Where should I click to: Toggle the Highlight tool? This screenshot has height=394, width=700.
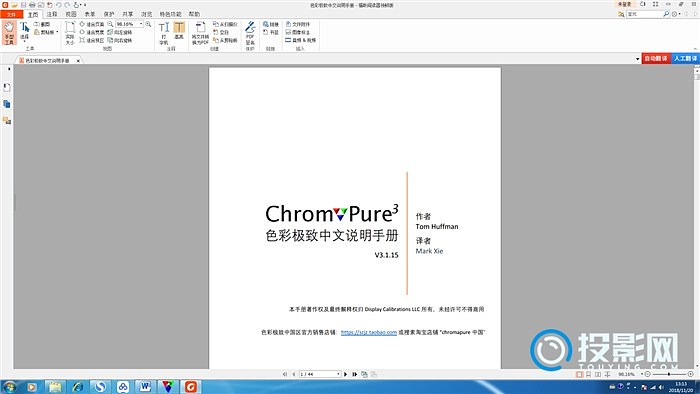coord(179,30)
